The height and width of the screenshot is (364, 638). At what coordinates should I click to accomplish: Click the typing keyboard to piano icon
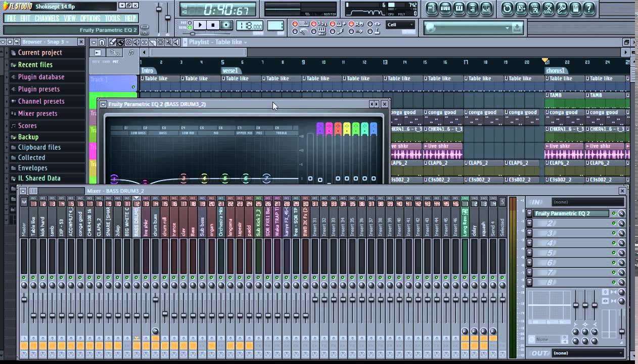[304, 24]
